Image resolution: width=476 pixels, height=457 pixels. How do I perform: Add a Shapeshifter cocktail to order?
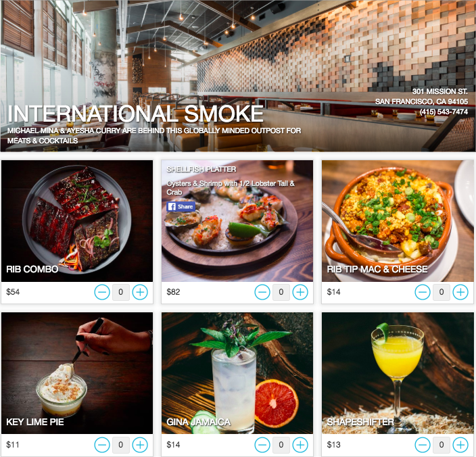(460, 445)
